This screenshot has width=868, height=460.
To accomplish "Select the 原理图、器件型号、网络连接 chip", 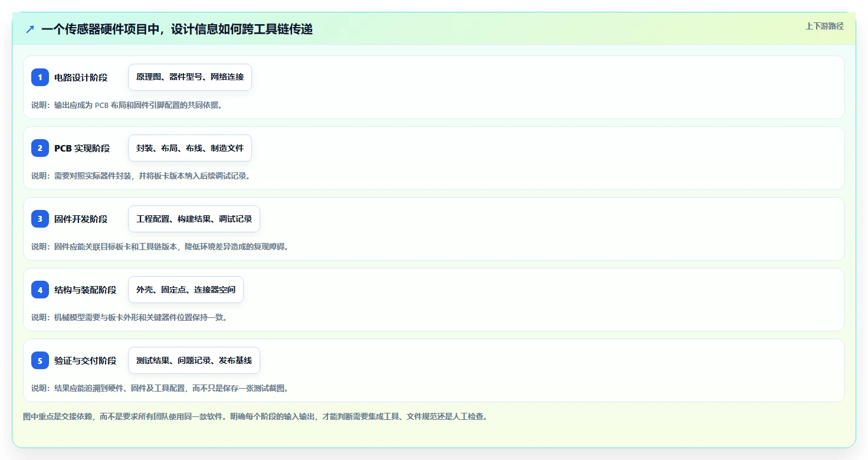I will [x=190, y=77].
